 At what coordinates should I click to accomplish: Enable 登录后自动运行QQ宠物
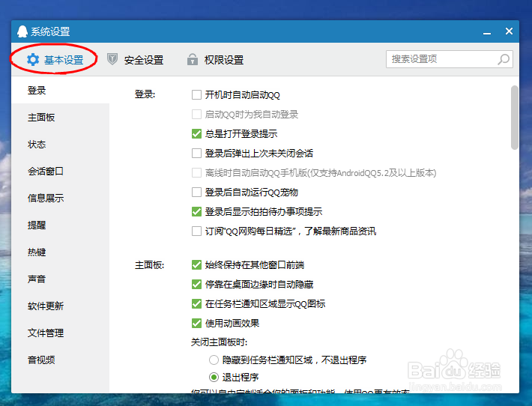click(x=196, y=193)
